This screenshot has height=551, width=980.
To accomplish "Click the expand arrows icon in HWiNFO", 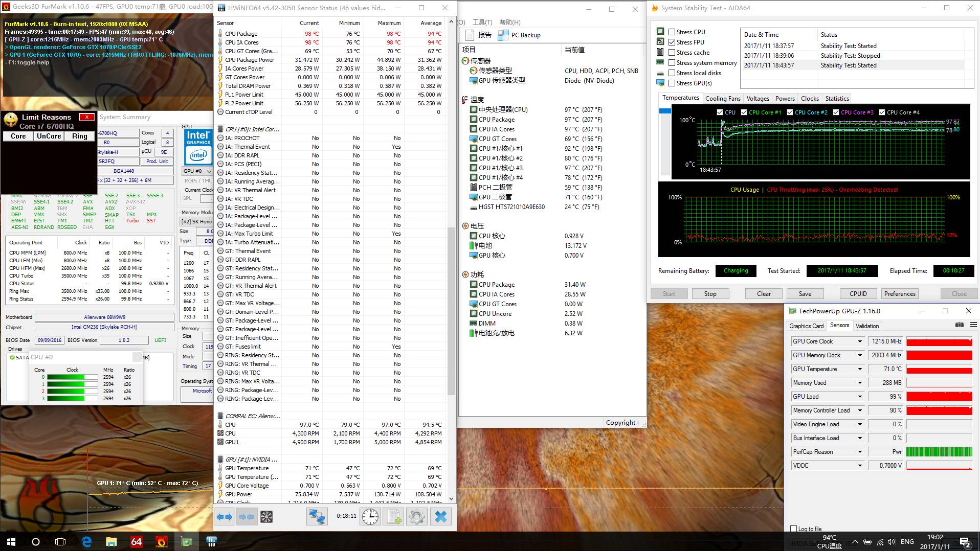I will coord(224,517).
